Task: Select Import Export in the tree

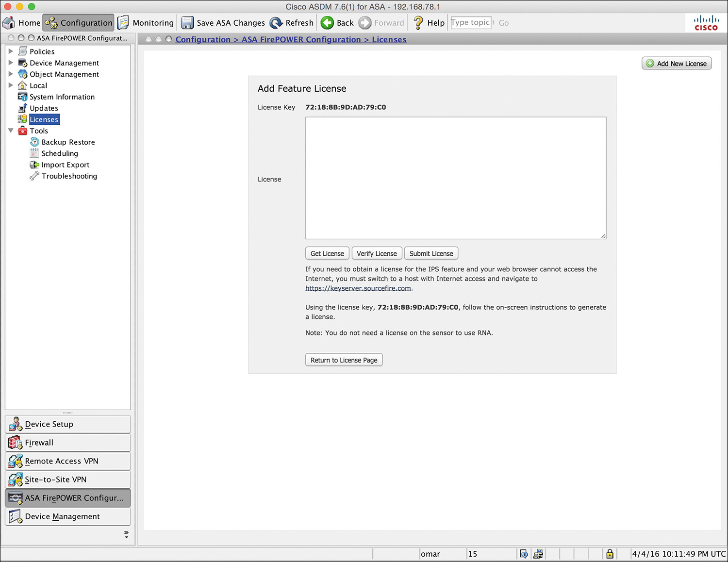Action: (66, 165)
